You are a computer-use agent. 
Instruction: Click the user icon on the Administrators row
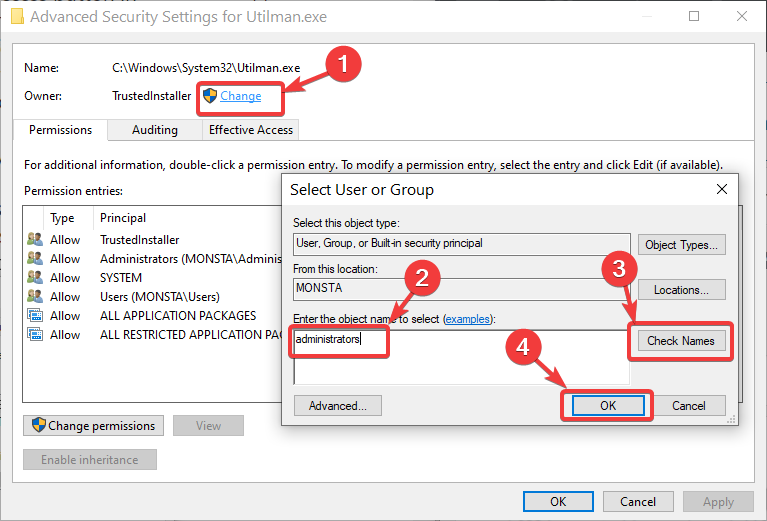[x=35, y=258]
